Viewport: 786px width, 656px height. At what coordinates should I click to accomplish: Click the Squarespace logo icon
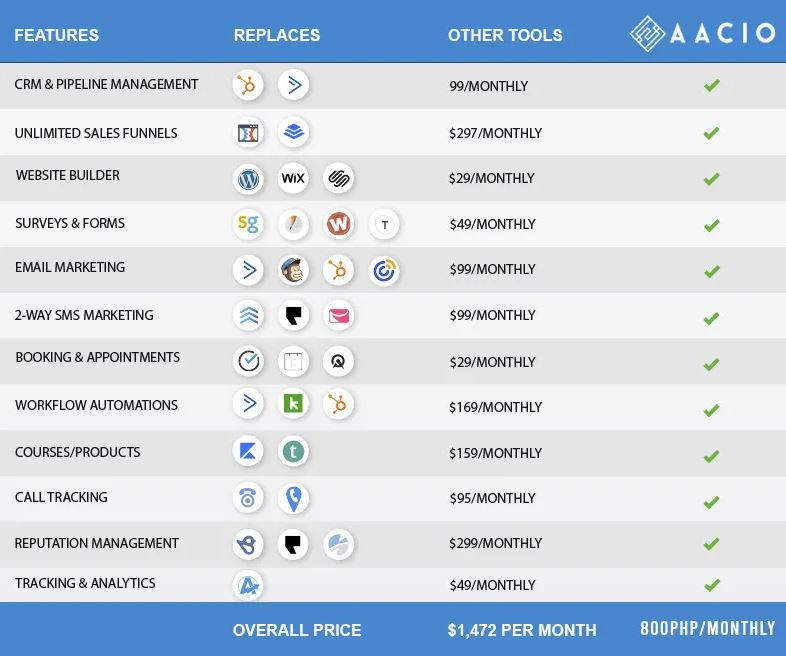pos(339,179)
